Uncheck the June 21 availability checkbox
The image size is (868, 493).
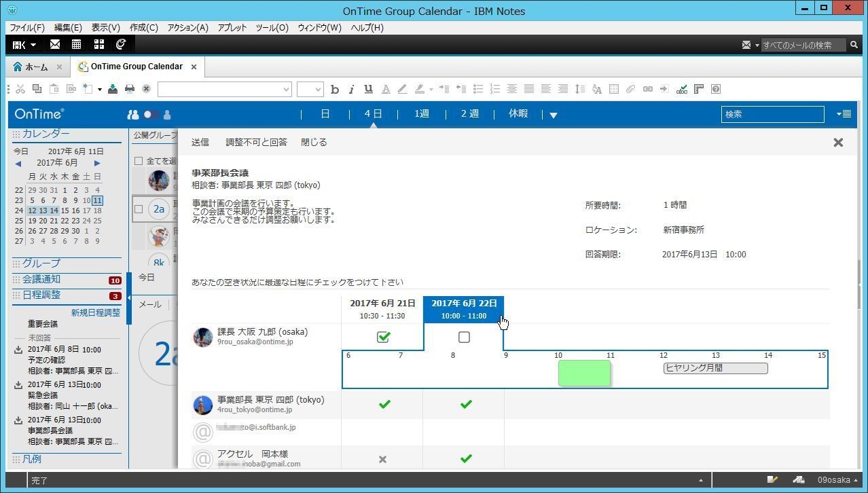click(x=383, y=337)
